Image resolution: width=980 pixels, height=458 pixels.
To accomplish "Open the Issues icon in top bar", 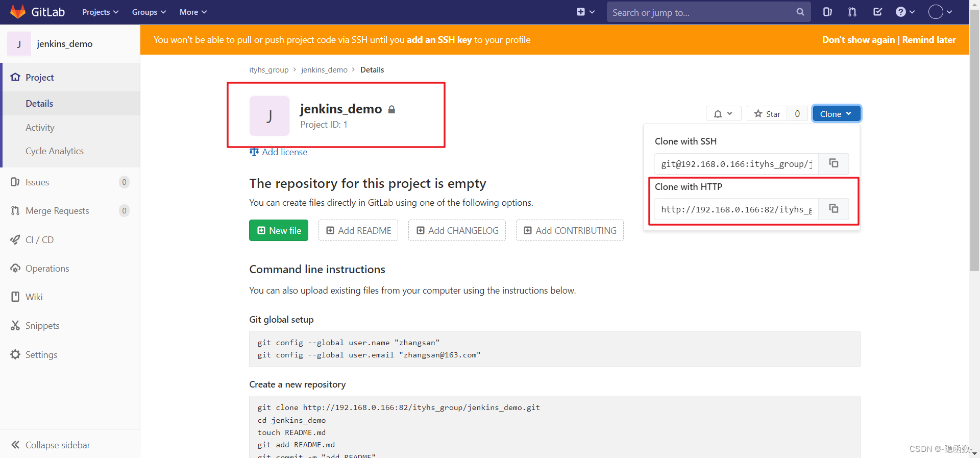I will click(827, 12).
